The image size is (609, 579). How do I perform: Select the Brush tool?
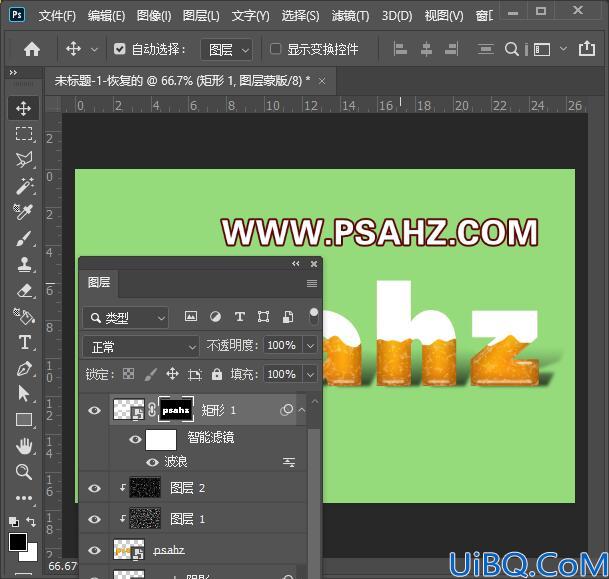tap(24, 238)
